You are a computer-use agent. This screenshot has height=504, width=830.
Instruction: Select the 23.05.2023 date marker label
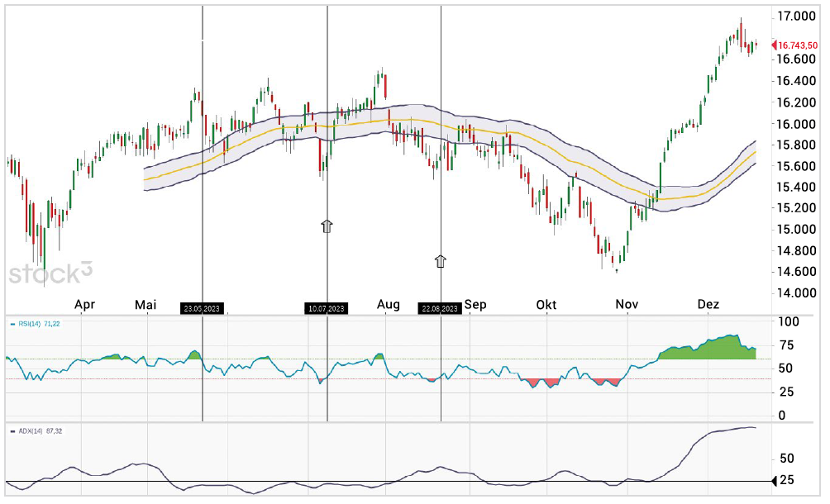[x=202, y=308]
